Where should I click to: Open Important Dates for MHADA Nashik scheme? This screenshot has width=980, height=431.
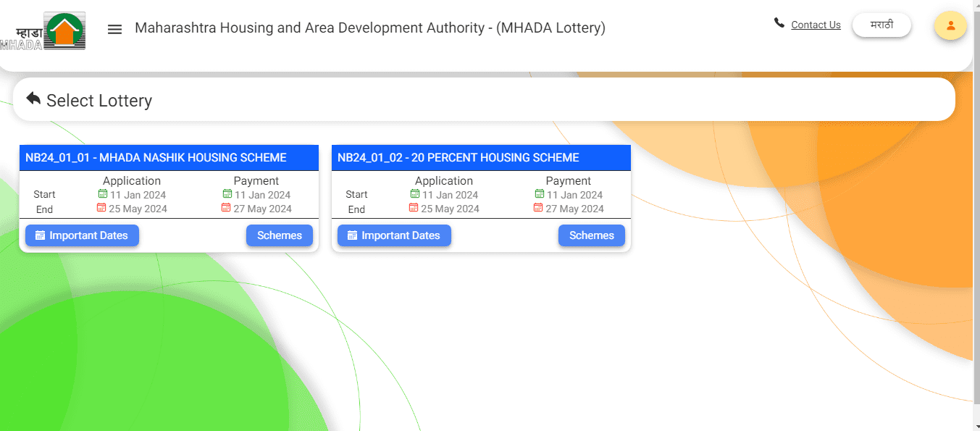pos(82,235)
